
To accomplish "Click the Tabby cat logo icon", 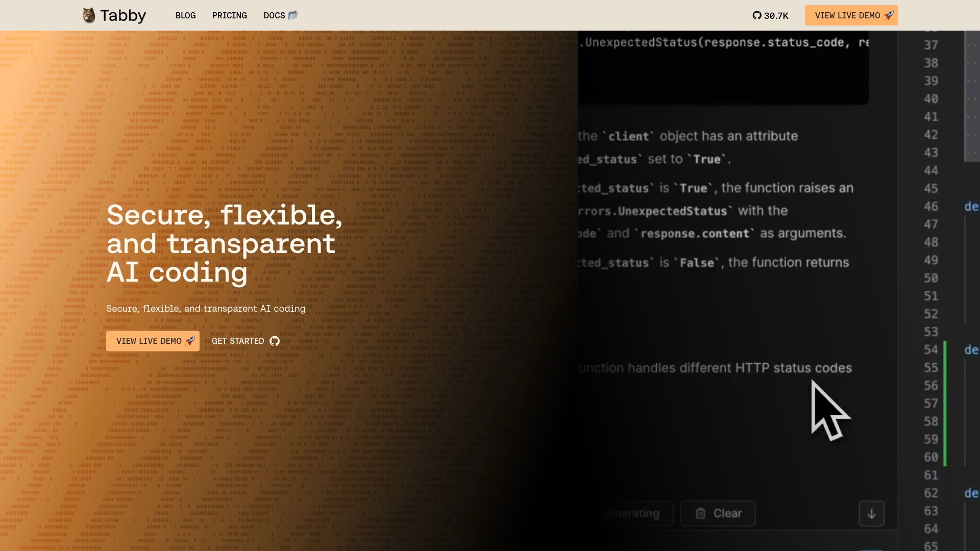I will click(89, 15).
